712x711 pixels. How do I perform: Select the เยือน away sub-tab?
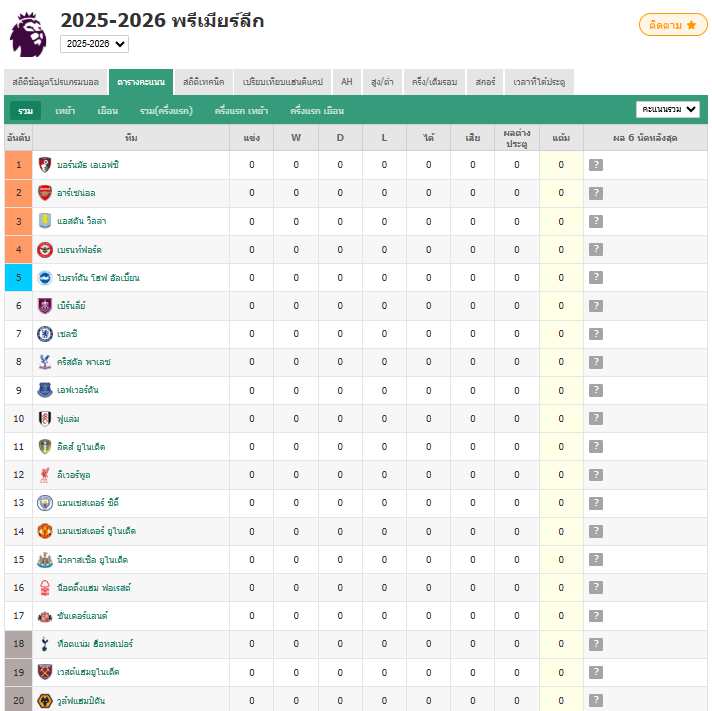pos(108,111)
